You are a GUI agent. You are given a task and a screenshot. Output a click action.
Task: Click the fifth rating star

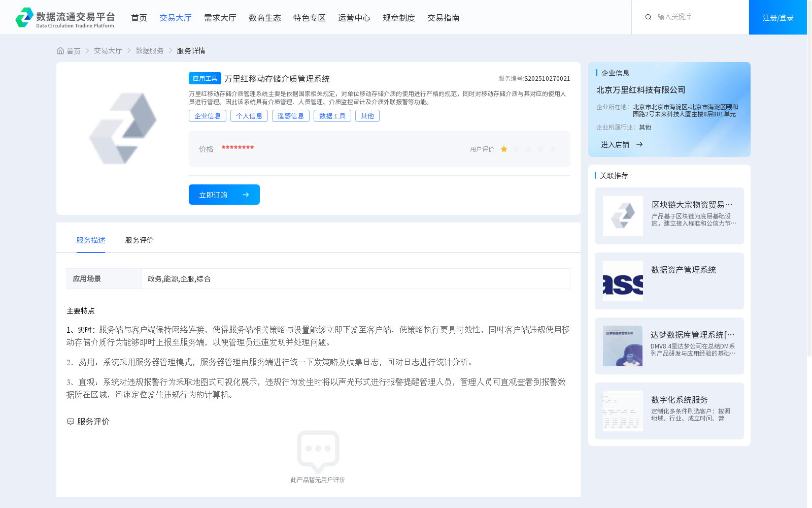click(x=553, y=149)
